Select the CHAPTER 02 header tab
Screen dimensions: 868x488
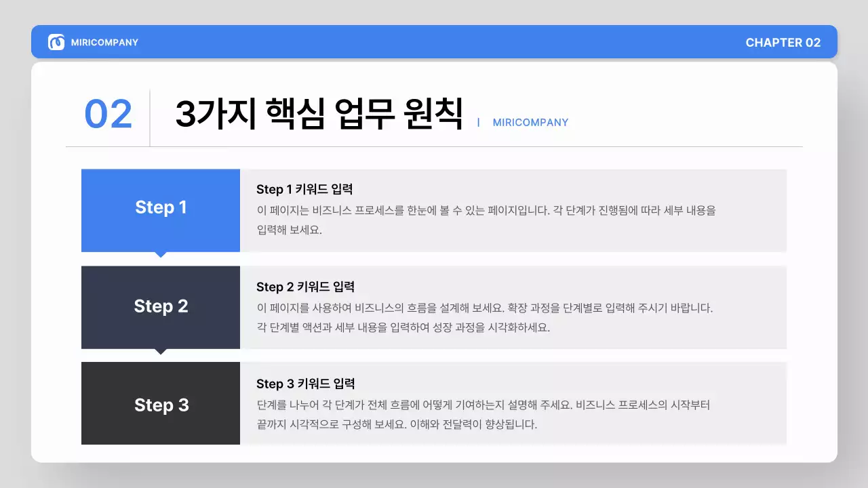pos(783,42)
